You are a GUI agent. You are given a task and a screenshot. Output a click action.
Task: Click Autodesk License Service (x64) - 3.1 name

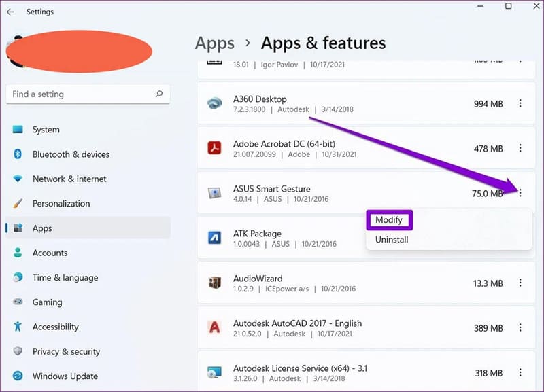pos(300,368)
